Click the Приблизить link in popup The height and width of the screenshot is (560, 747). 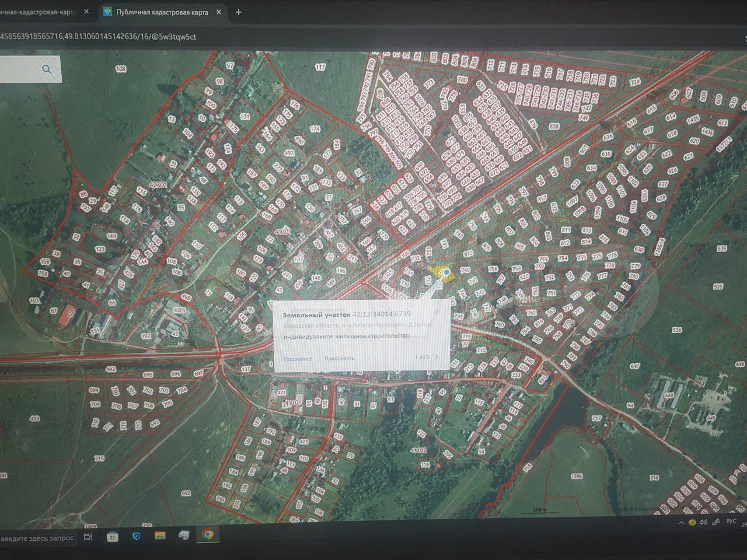tap(339, 358)
